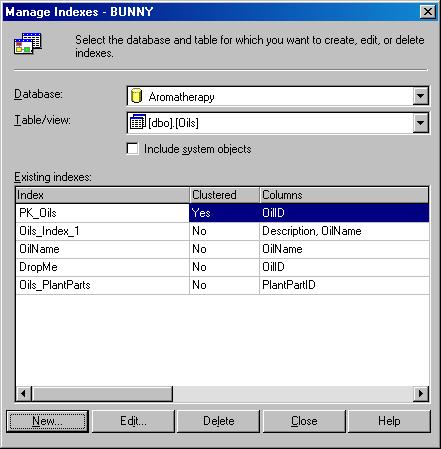This screenshot has height=449, width=441.
Task: Expand the Table/view dropdown arrow
Action: 421,123
